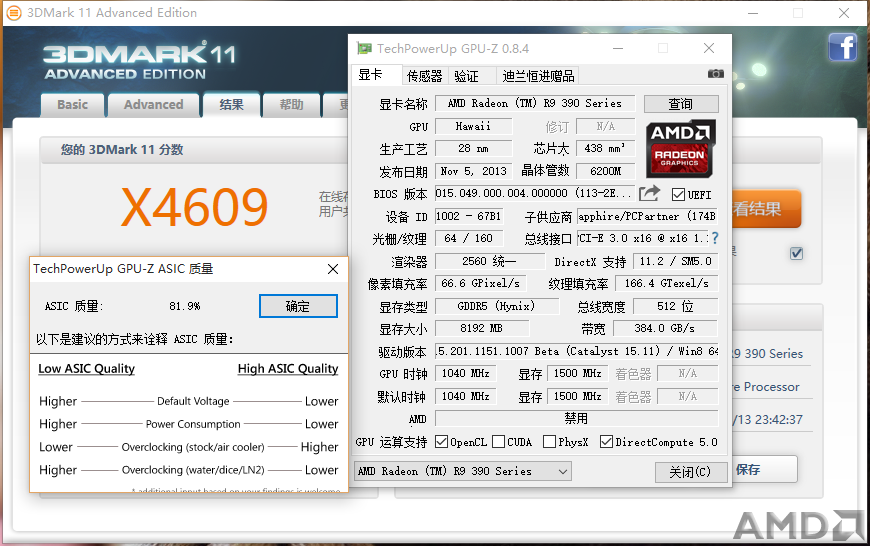Toggle the UEFI checkbox

(x=678, y=194)
